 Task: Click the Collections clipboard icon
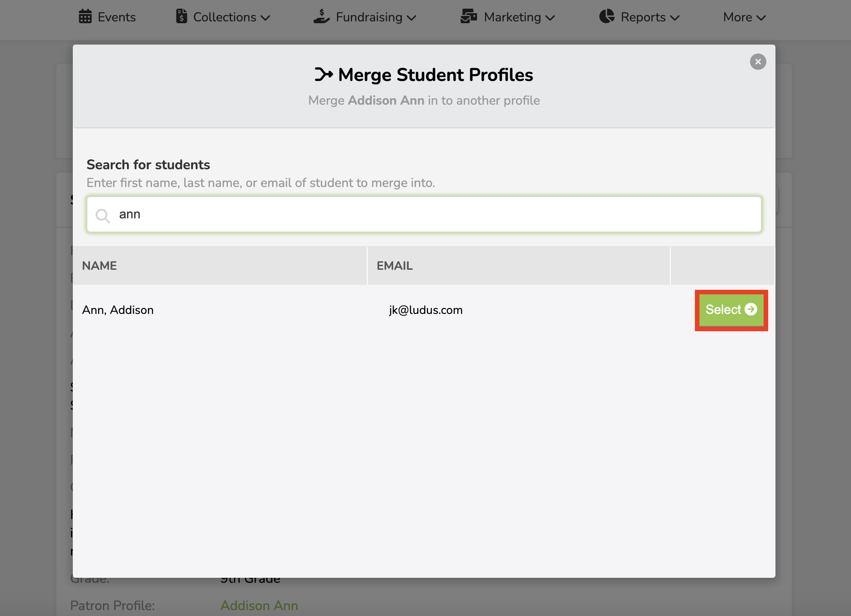182,16
